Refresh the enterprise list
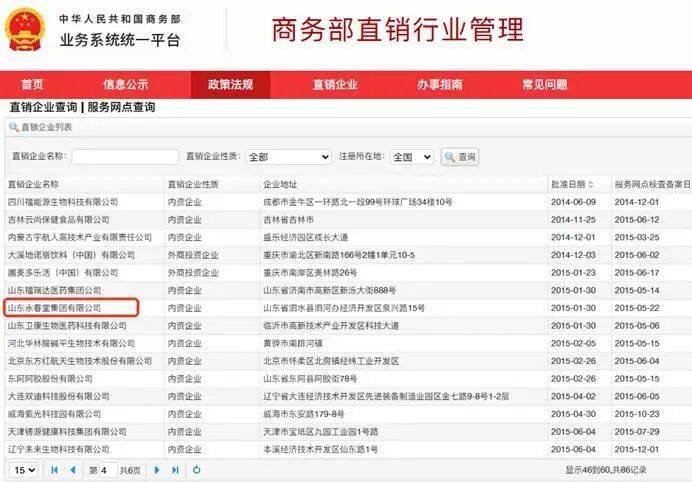This screenshot has width=692, height=482. point(197,470)
